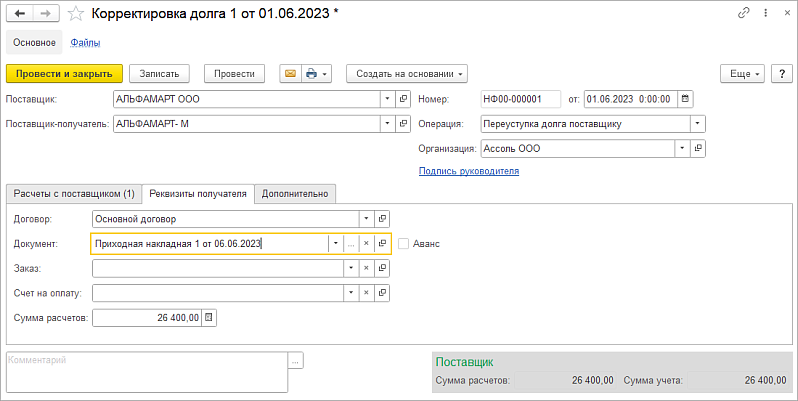Image resolution: width=798 pixels, height=401 pixels.
Task: Open the Создать на основании dropdown
Action: (407, 73)
